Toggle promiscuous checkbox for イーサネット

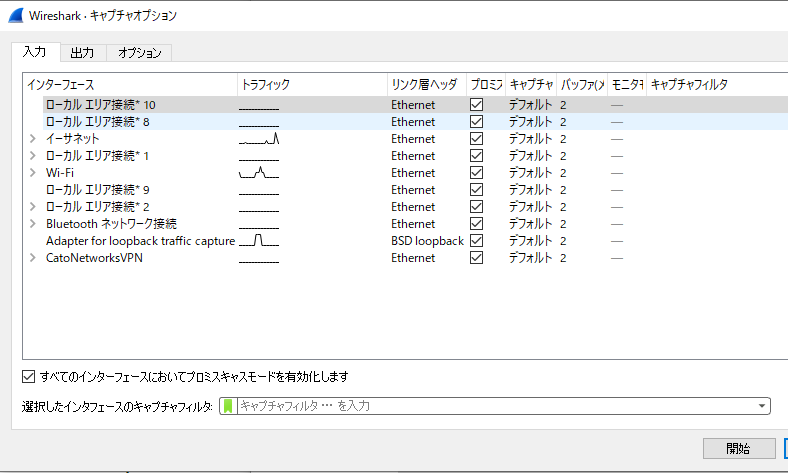coord(476,139)
